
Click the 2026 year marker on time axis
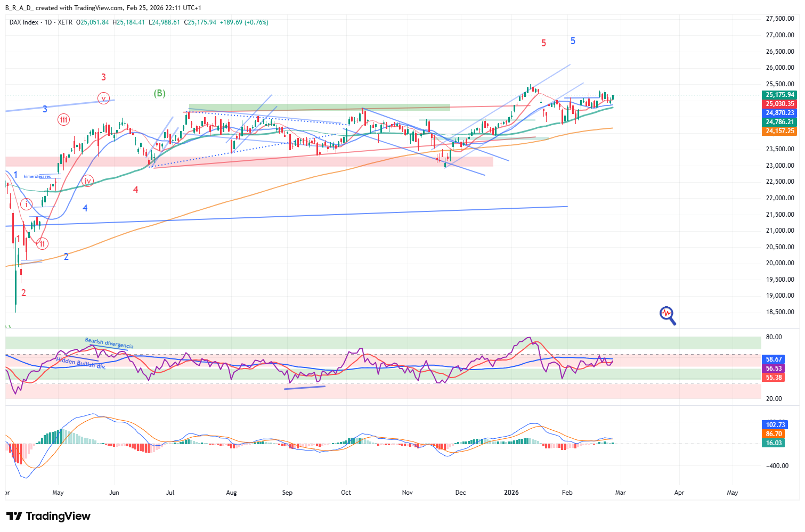[x=511, y=493]
